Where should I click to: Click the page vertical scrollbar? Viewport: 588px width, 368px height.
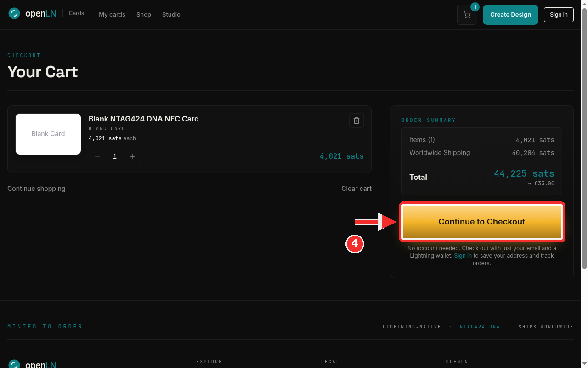click(584, 138)
